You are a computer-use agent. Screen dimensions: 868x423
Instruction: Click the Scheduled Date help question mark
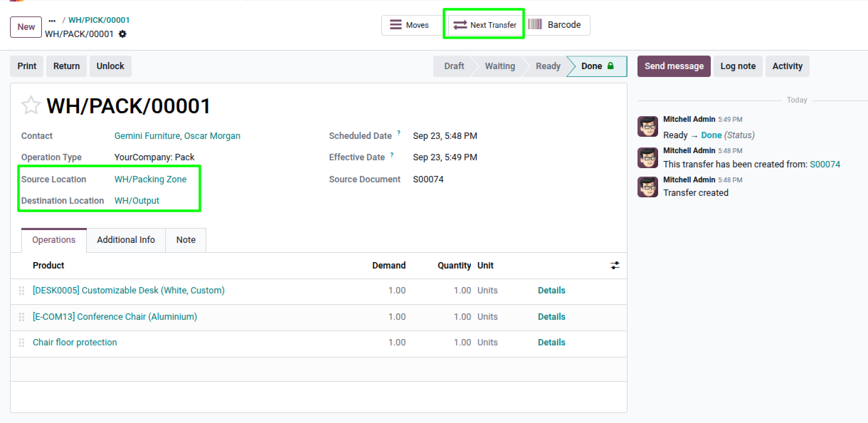click(398, 133)
